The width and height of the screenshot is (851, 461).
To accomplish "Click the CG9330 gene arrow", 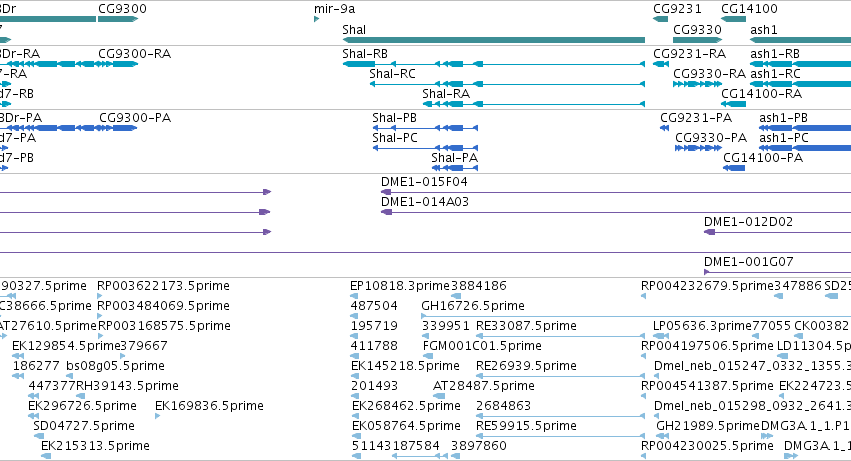I will point(697,40).
